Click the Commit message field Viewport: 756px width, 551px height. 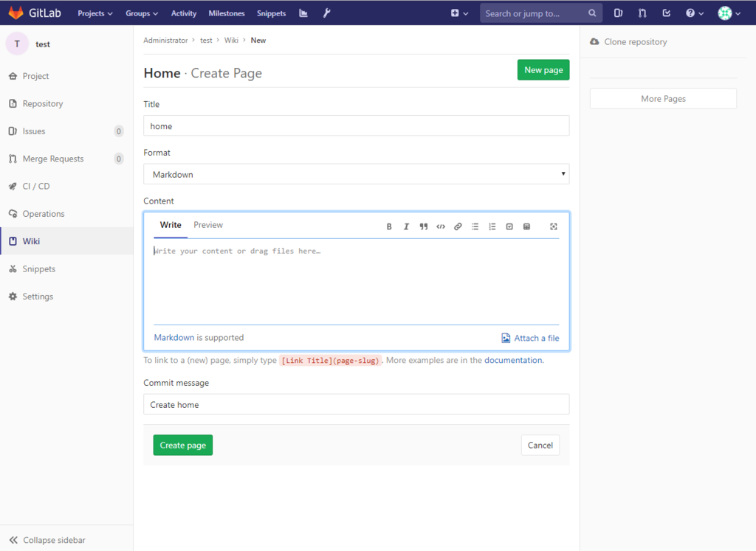pyautogui.click(x=357, y=404)
